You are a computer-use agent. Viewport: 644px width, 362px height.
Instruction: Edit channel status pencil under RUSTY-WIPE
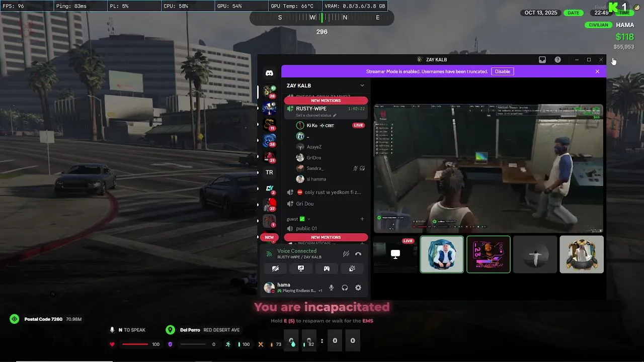point(335,116)
